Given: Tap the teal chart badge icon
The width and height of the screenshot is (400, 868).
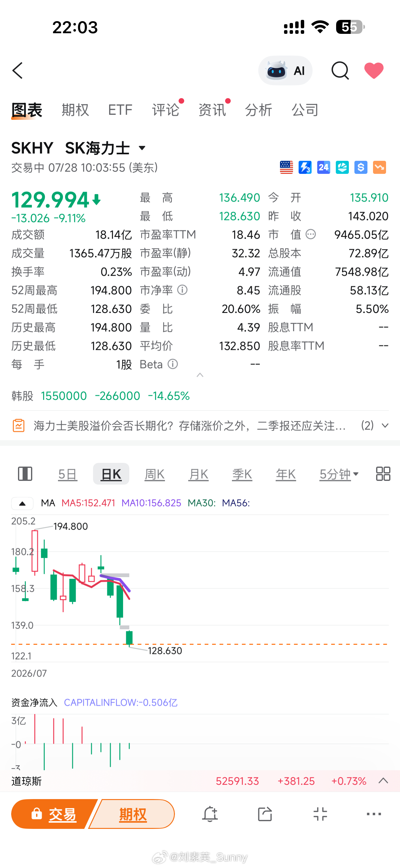Looking at the screenshot, I should (x=342, y=167).
